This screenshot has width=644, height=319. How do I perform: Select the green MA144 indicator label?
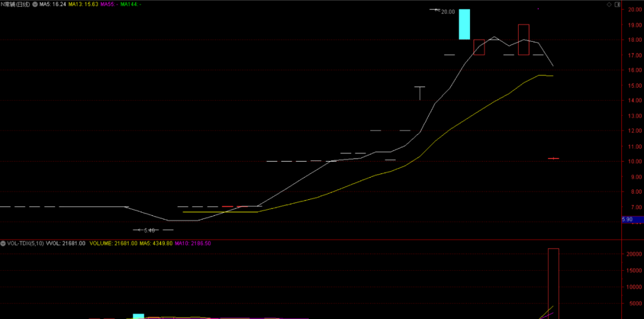point(131,4)
